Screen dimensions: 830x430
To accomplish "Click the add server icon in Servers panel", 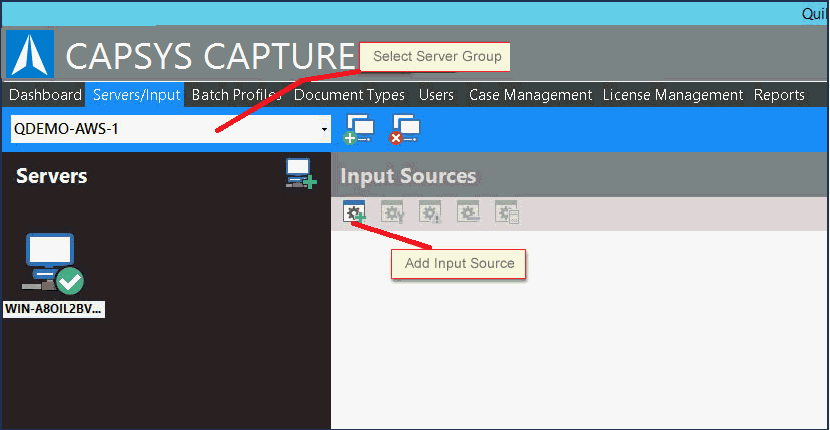I will tap(301, 174).
